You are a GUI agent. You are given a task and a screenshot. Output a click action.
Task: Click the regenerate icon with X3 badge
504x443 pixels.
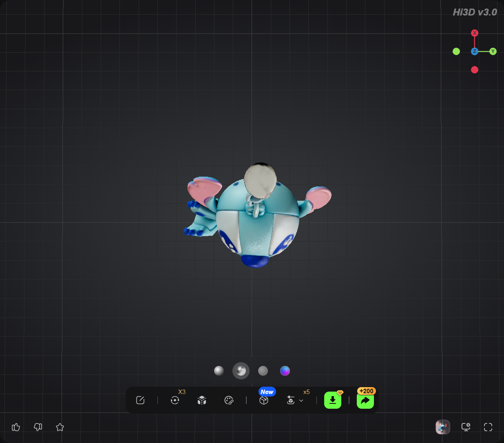click(x=175, y=400)
